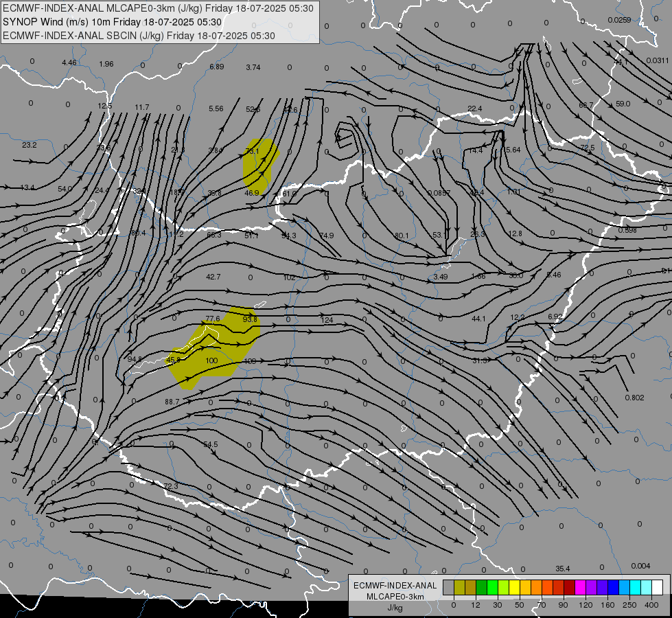This screenshot has height=618, width=672.
Task: Select the purple legend swatch
Action: click(x=592, y=587)
